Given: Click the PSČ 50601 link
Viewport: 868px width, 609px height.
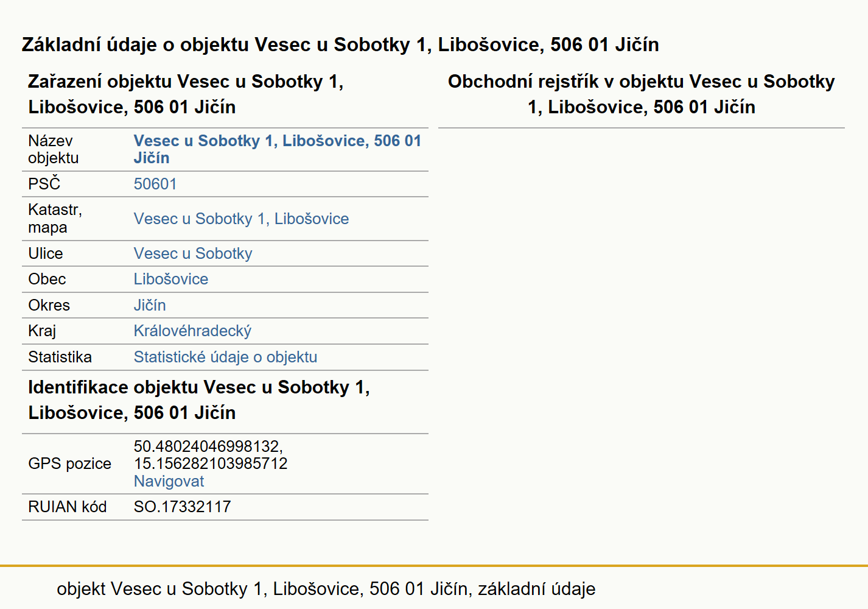Looking at the screenshot, I should point(155,184).
